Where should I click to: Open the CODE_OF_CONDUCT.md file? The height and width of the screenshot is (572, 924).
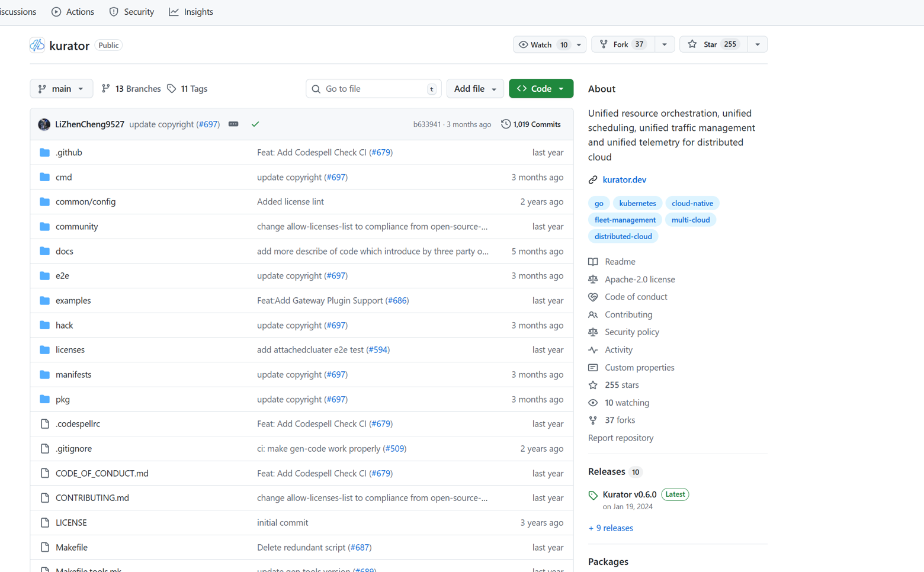click(x=102, y=473)
